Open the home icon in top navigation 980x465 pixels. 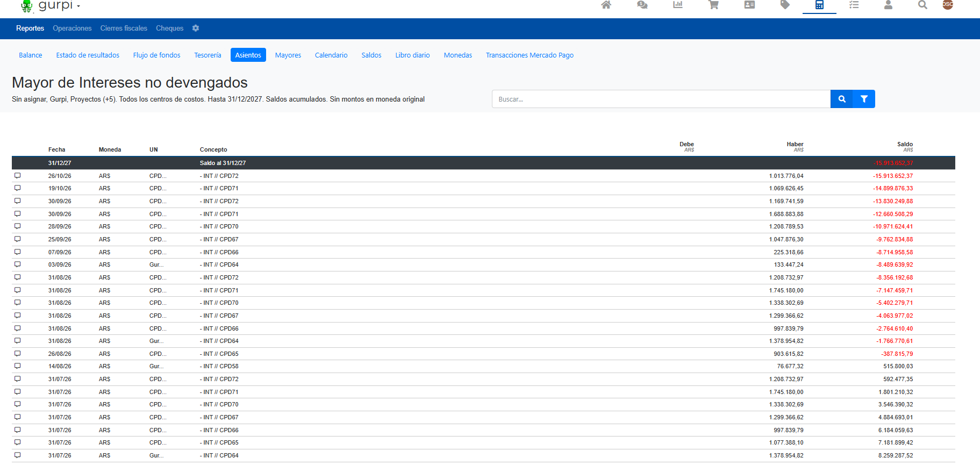606,5
